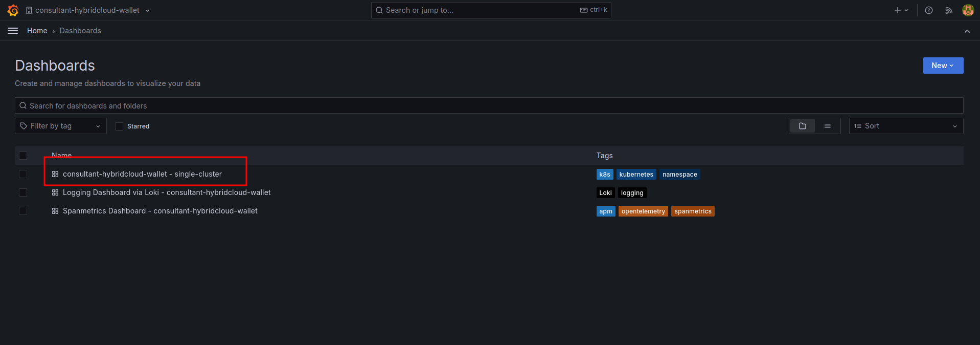Open the news feed RSS icon

tap(949, 10)
